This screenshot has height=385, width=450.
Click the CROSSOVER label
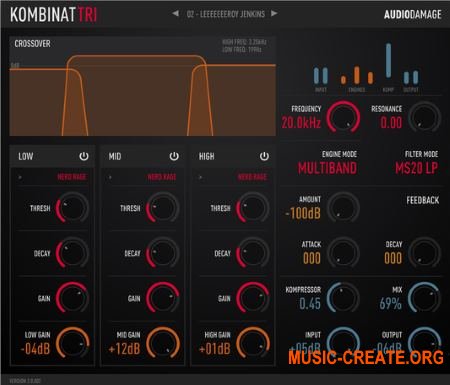pyautogui.click(x=32, y=43)
